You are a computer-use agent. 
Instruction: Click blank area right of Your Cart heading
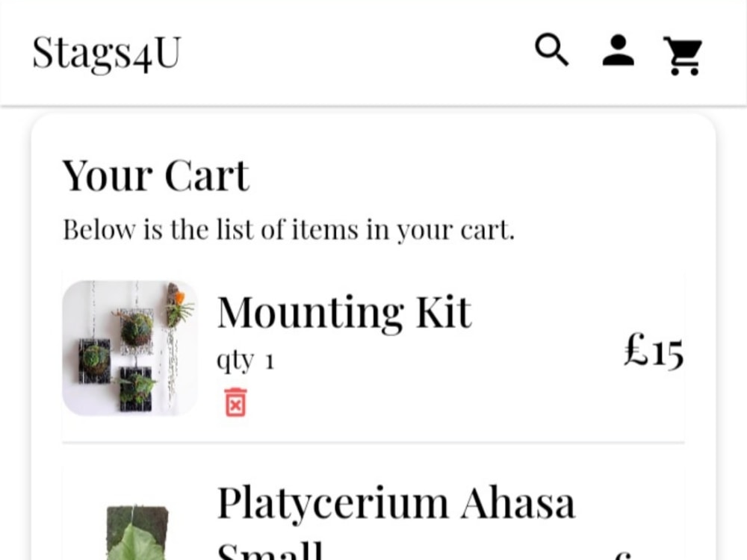pos(467,175)
